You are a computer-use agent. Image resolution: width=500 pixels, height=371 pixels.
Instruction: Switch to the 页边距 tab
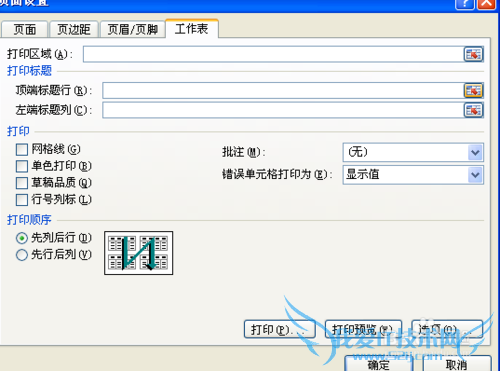coord(74,30)
